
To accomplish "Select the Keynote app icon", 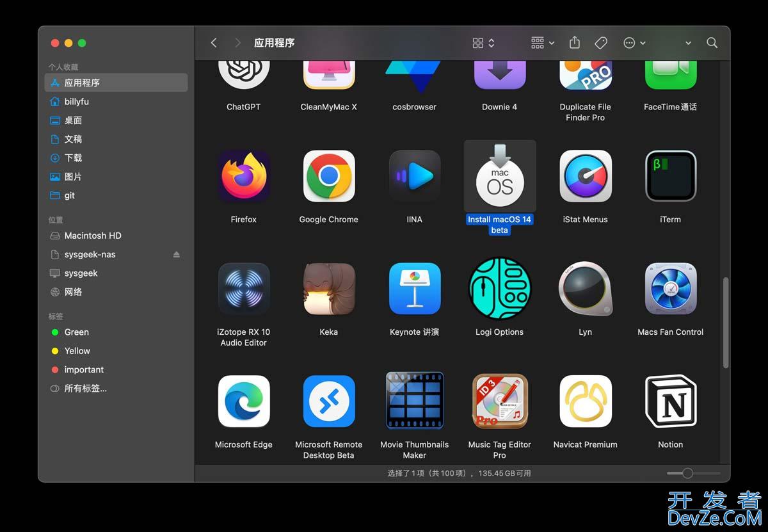I will tap(415, 289).
